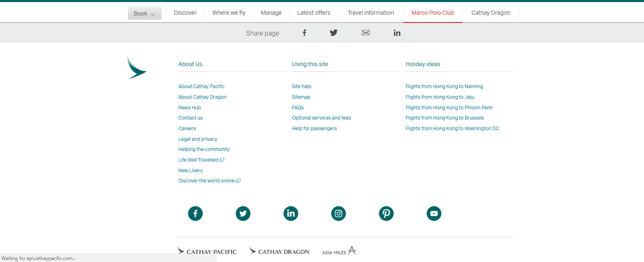
Task: Select the Marco Polo Club tab
Action: 433,13
